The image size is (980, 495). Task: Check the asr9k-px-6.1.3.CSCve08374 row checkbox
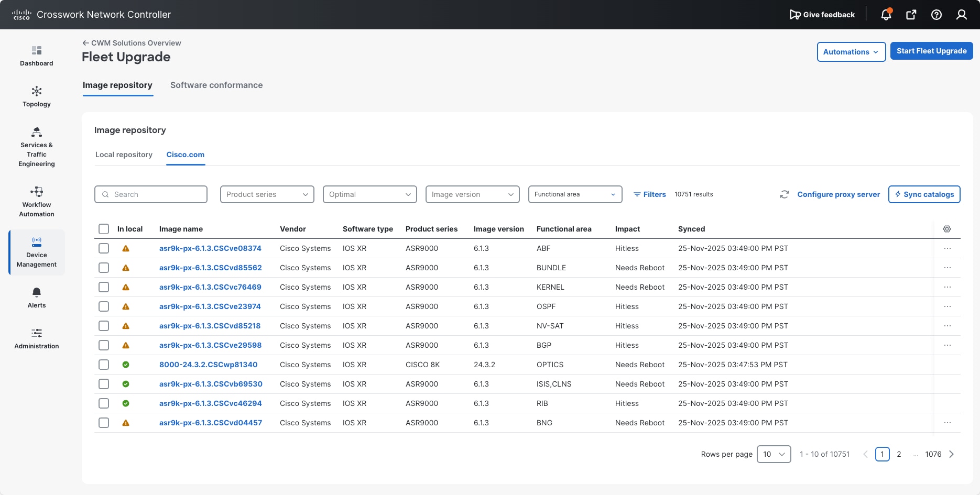[103, 248]
